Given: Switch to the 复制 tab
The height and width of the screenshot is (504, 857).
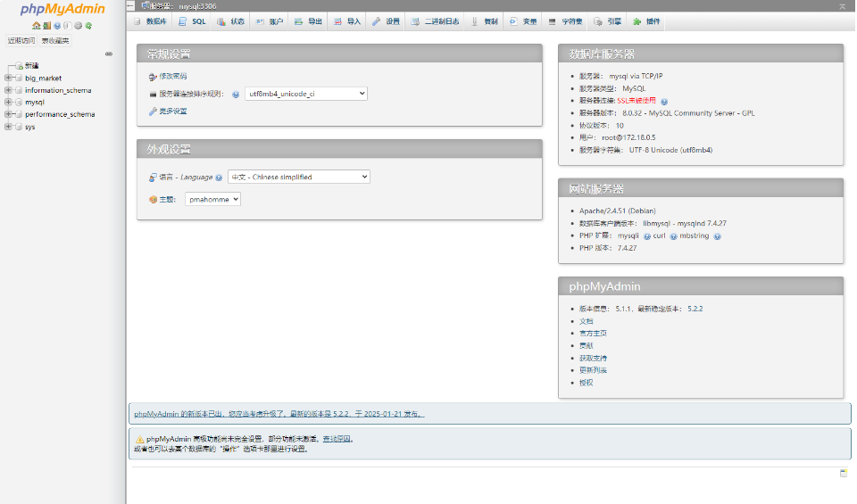Looking at the screenshot, I should pyautogui.click(x=485, y=21).
